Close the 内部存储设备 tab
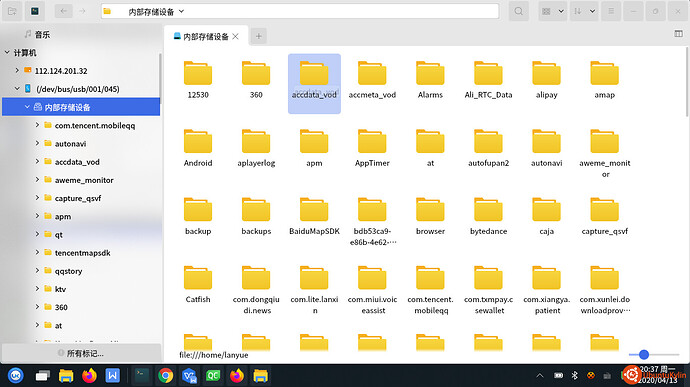 tap(235, 37)
